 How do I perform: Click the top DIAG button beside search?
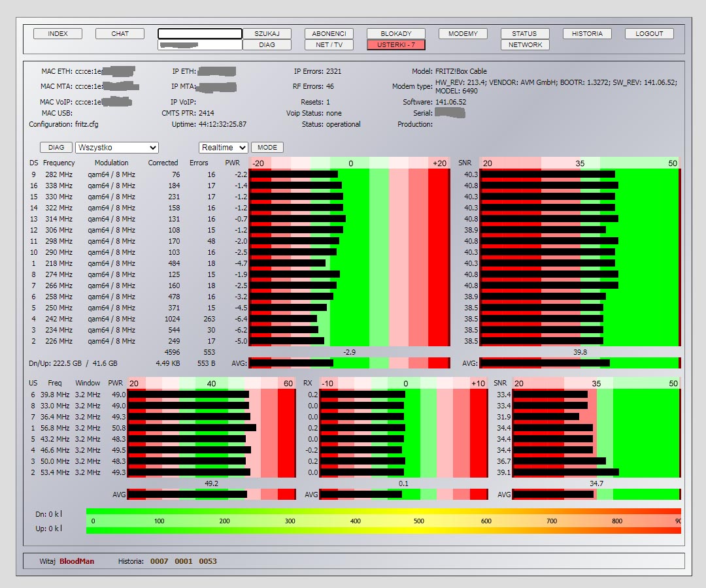pyautogui.click(x=267, y=45)
